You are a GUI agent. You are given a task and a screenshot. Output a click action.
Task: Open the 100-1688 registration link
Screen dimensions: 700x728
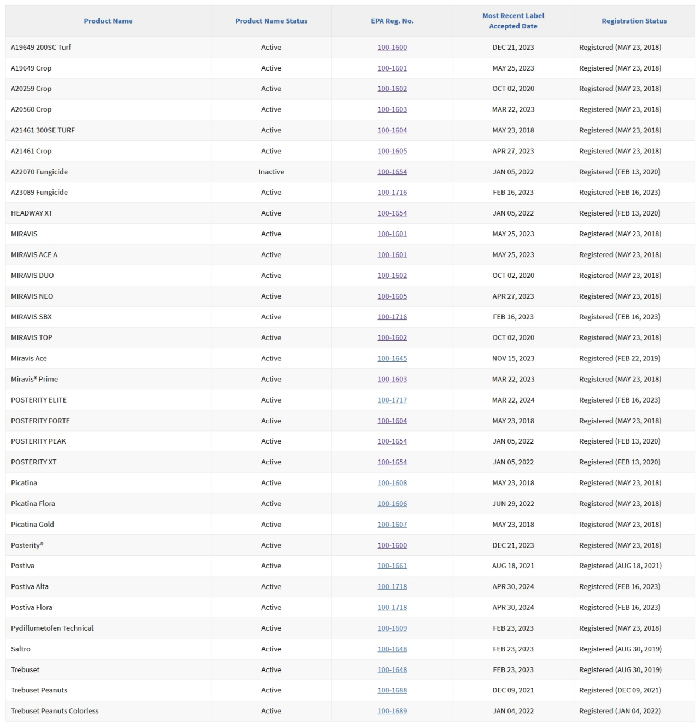click(392, 690)
